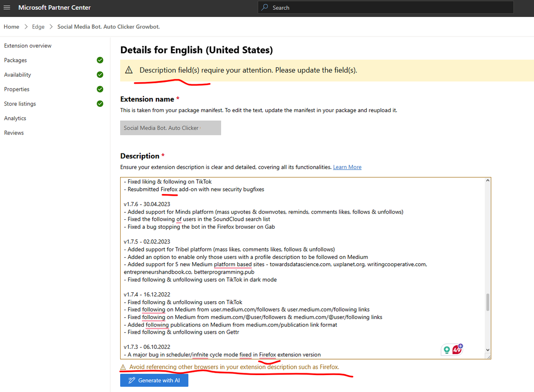This screenshot has height=392, width=534.
Task: Click 'Description field(s) require your attention' banner text
Action: 248,70
